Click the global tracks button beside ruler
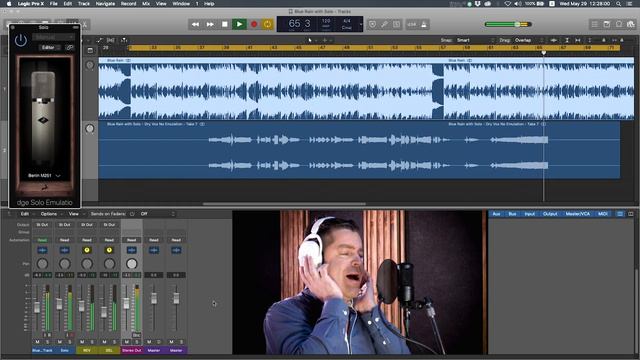The image size is (640, 360). (90, 50)
